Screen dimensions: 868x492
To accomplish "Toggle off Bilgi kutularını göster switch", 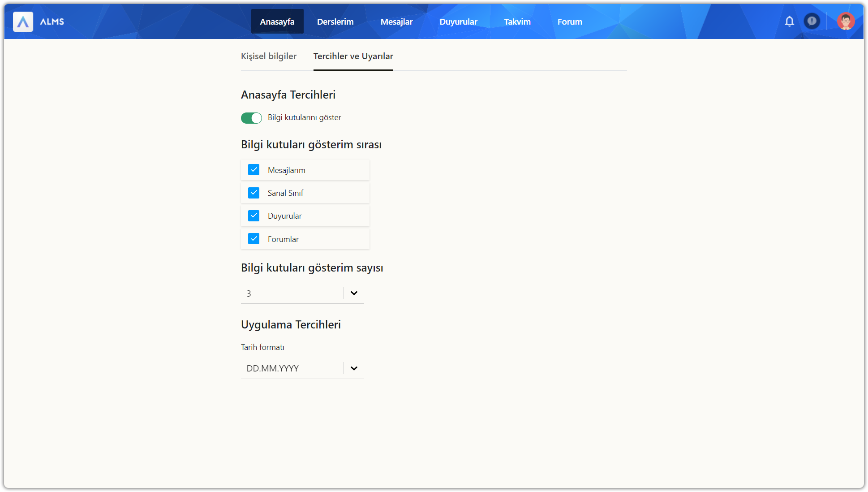I will point(251,118).
